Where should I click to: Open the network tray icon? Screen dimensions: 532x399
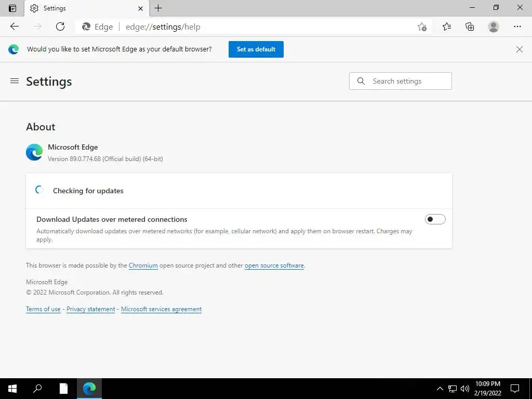(453, 389)
